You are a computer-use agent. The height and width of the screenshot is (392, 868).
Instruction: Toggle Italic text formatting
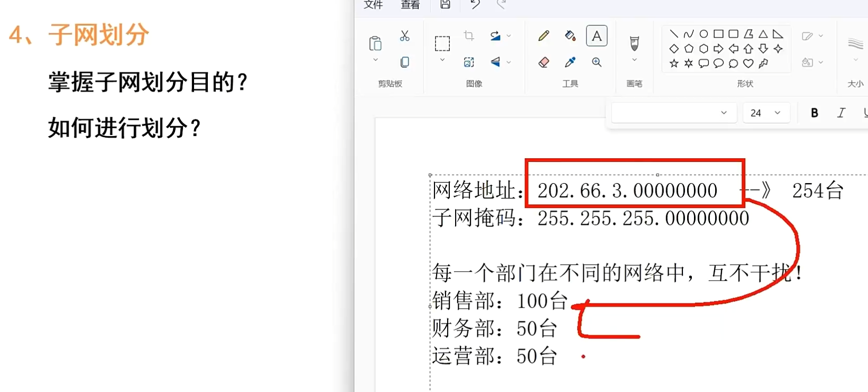[841, 113]
